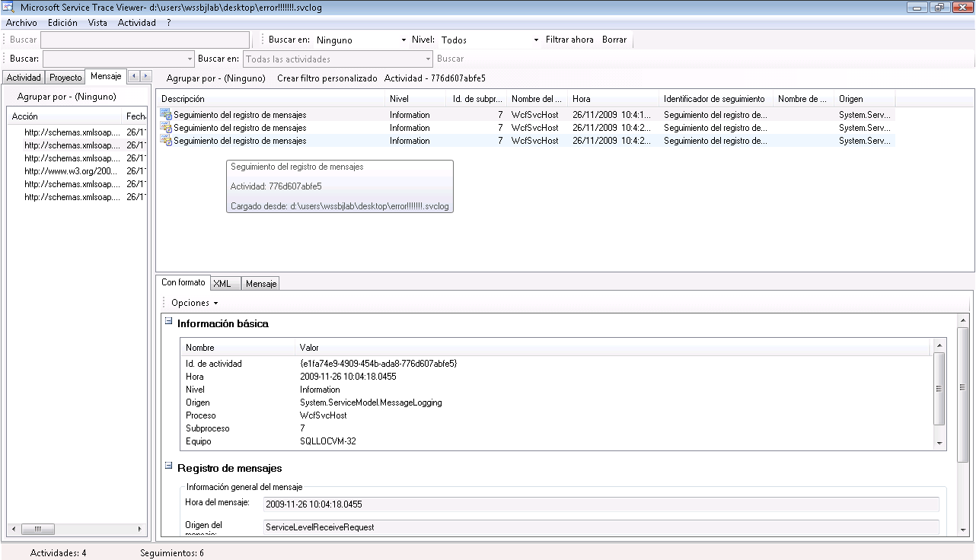This screenshot has height=560, width=976.
Task: Click the right tab-scroll arrow beside Mensaje
Action: [x=146, y=76]
